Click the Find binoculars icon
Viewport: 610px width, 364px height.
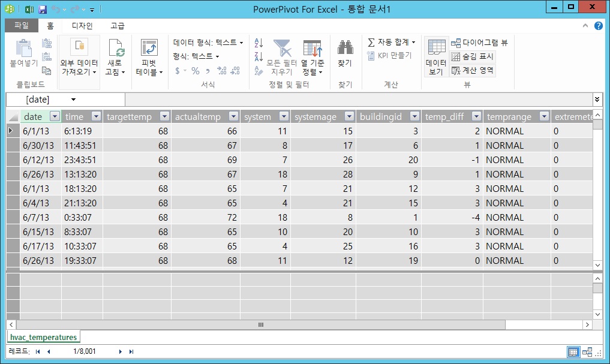tap(345, 47)
